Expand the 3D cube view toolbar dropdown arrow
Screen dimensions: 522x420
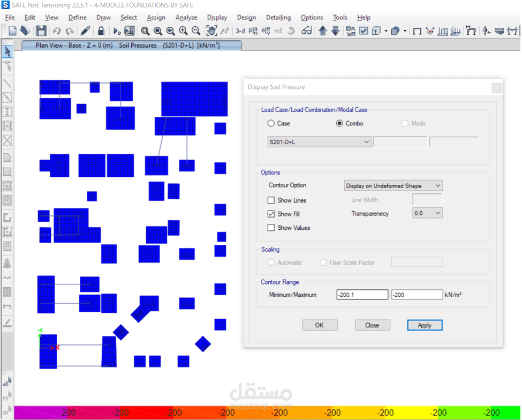click(x=386, y=31)
